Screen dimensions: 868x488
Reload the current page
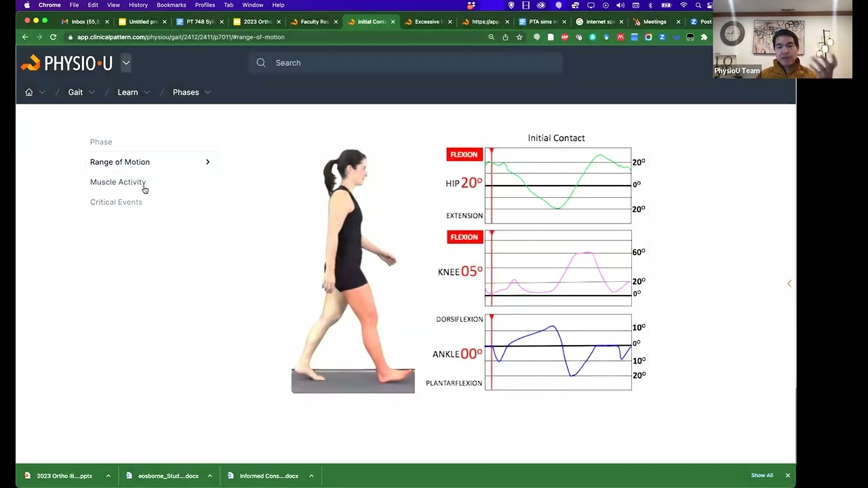point(53,37)
